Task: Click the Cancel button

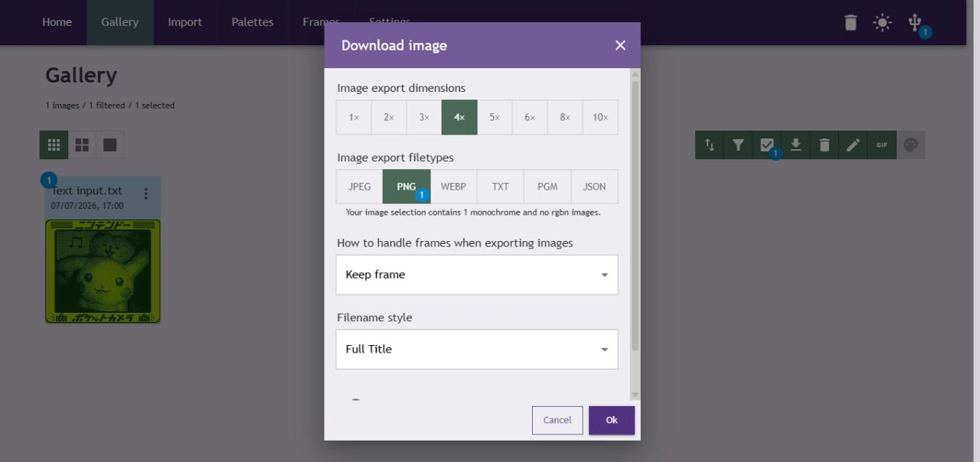Action: coord(557,420)
